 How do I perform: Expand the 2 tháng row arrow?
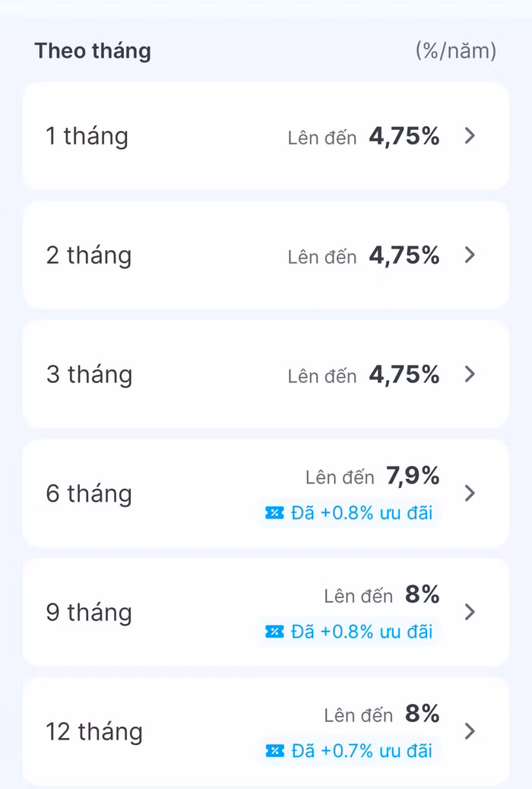point(470,255)
